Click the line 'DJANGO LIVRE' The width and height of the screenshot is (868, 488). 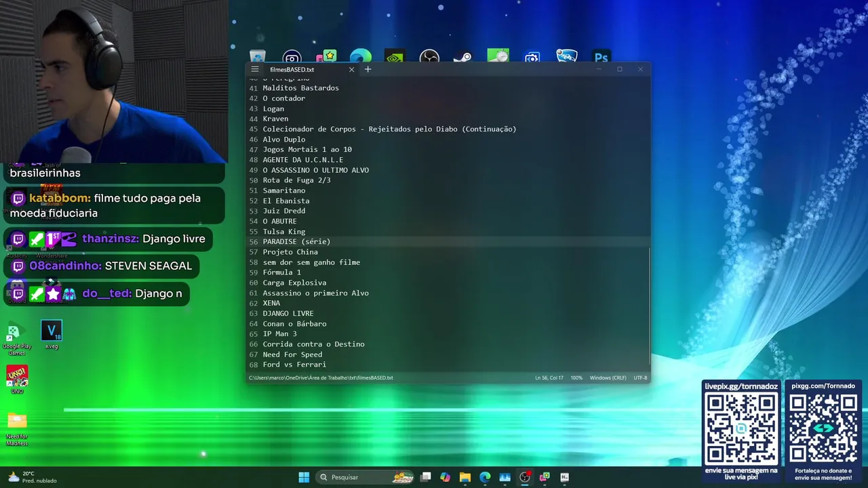pos(288,313)
